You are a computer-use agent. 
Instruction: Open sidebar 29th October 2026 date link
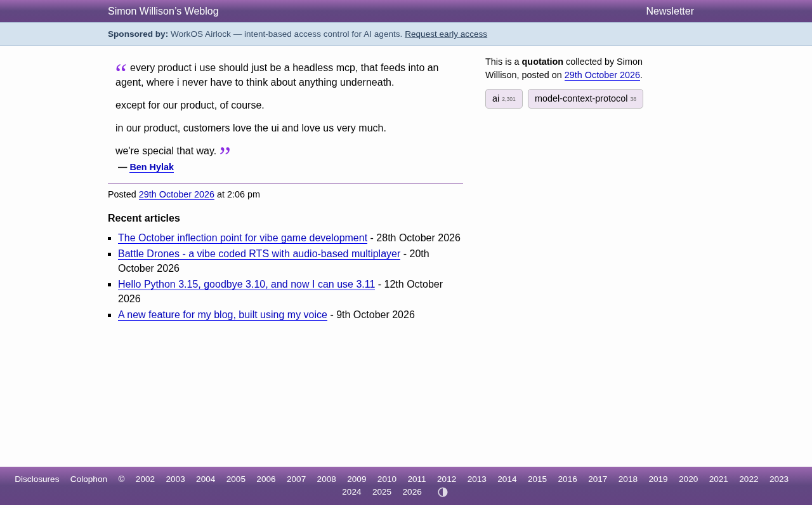pos(602,75)
